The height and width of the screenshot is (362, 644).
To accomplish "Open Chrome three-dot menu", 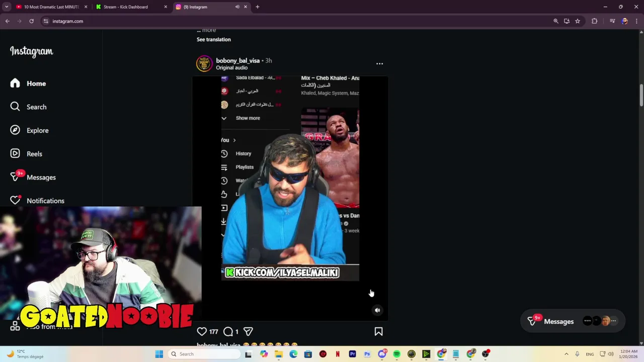I will pos(636,21).
